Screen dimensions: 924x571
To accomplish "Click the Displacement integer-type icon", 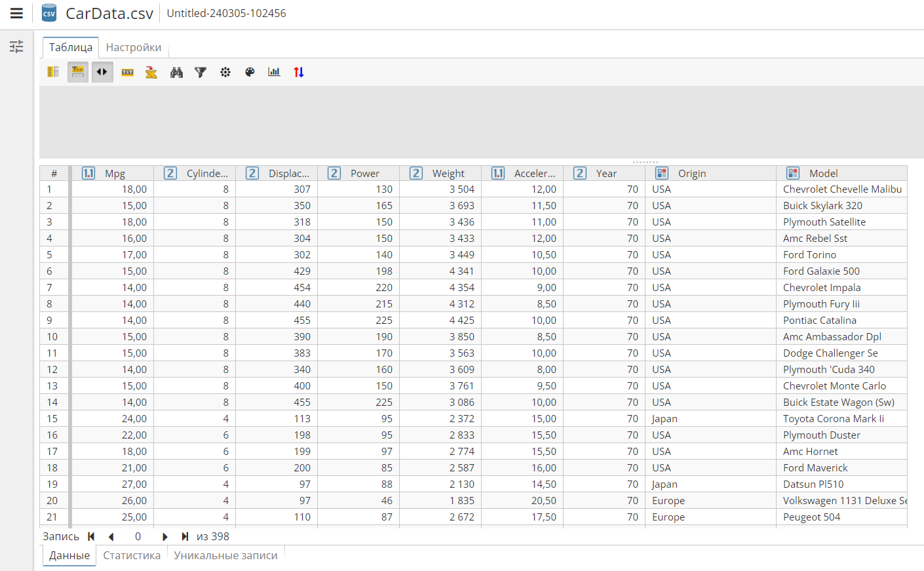I will (x=252, y=173).
